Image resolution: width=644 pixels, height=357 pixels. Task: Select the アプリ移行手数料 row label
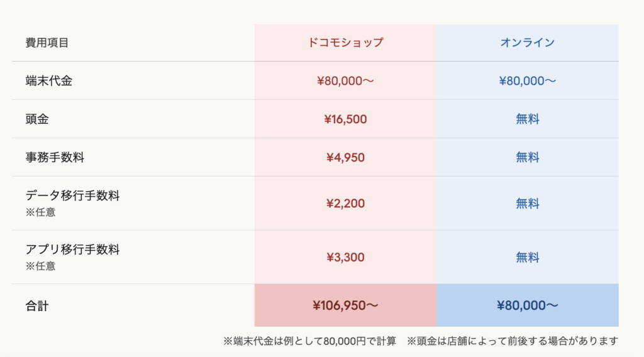72,250
